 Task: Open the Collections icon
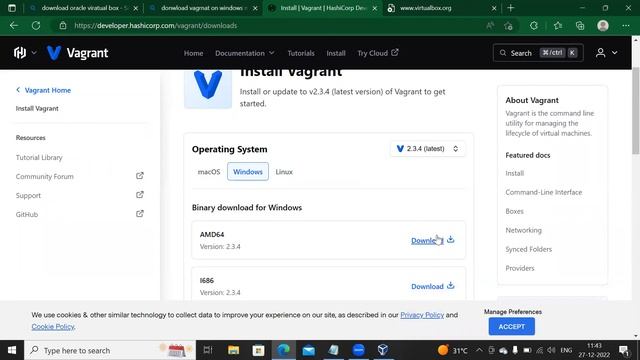pos(580,26)
